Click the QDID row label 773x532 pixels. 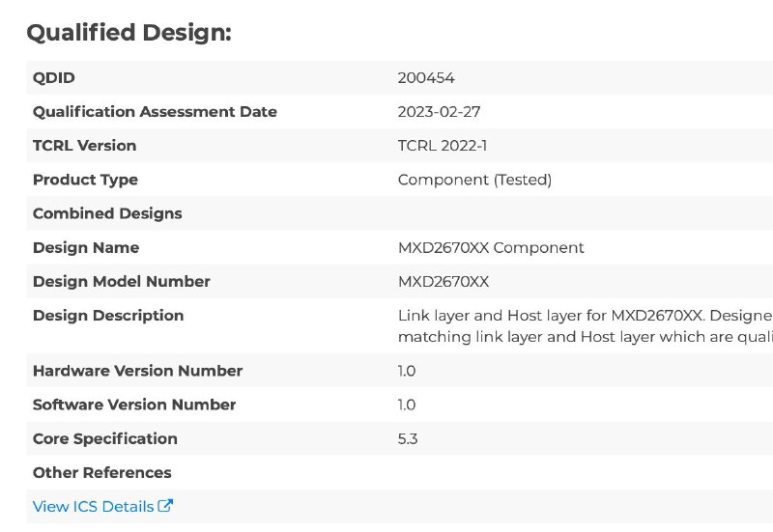[x=54, y=78]
